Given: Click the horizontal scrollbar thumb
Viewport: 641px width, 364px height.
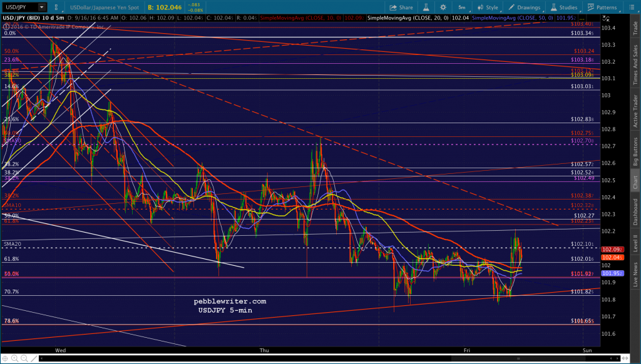Looking at the screenshot, I should [518, 358].
